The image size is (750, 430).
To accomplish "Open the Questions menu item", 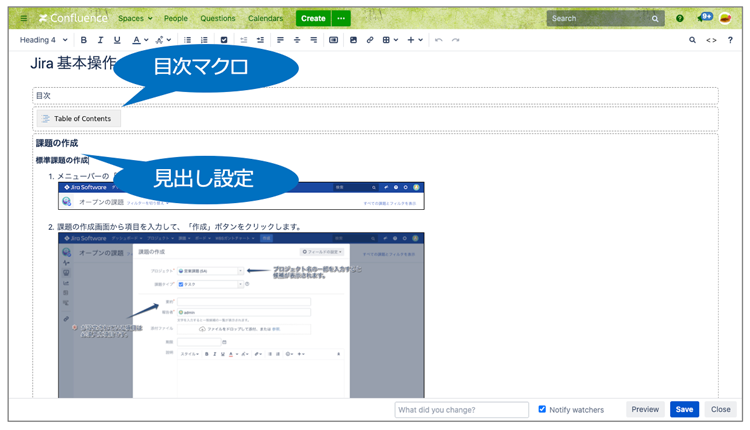I will click(x=218, y=18).
